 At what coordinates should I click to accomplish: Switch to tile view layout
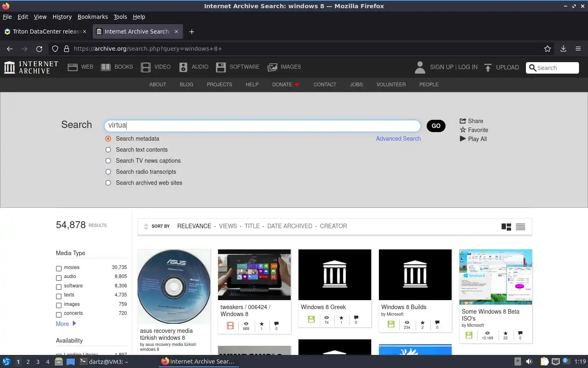pyautogui.click(x=506, y=227)
